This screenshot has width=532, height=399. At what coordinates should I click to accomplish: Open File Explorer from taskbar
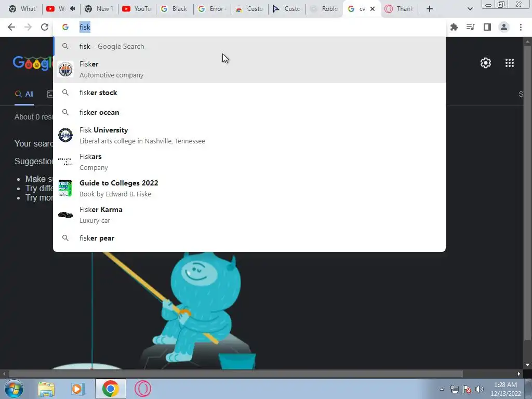46,389
